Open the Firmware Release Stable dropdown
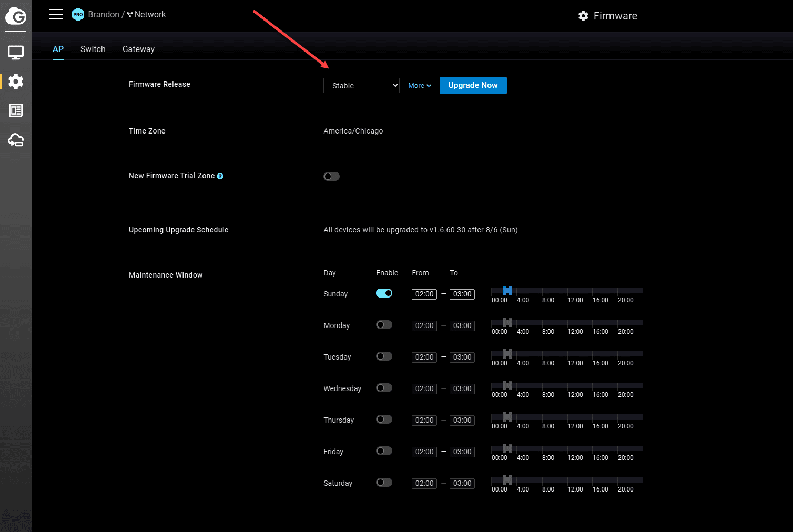This screenshot has width=793, height=532. click(361, 86)
